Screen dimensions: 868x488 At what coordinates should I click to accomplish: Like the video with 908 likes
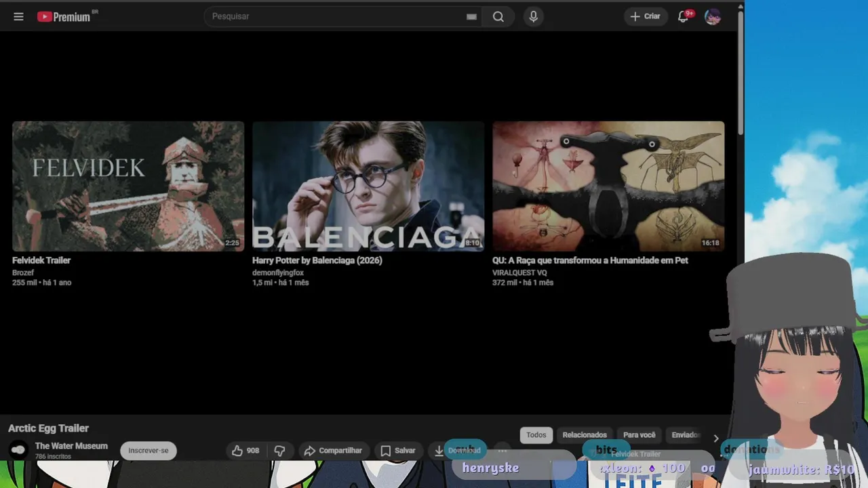pos(245,451)
